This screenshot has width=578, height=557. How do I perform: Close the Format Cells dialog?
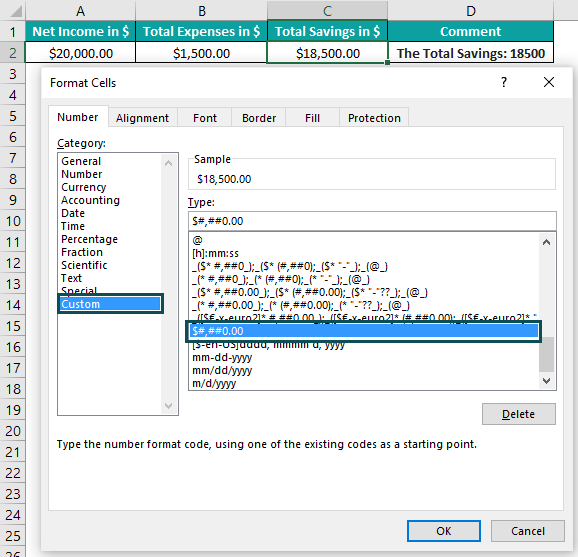click(549, 82)
